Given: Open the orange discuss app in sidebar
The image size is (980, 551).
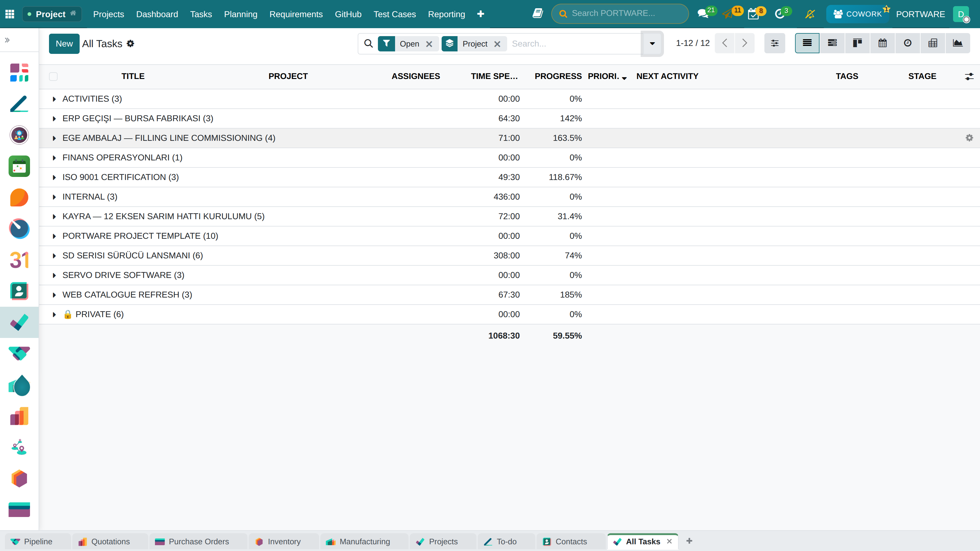Looking at the screenshot, I should point(19,197).
